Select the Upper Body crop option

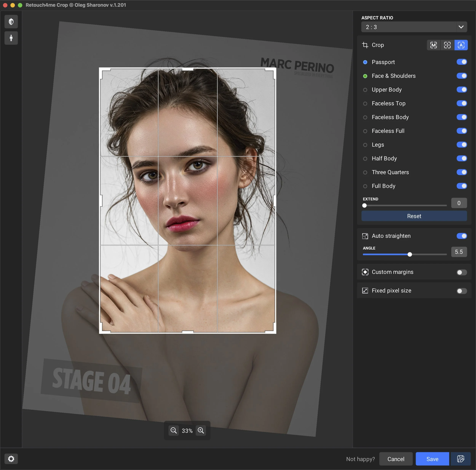point(386,90)
